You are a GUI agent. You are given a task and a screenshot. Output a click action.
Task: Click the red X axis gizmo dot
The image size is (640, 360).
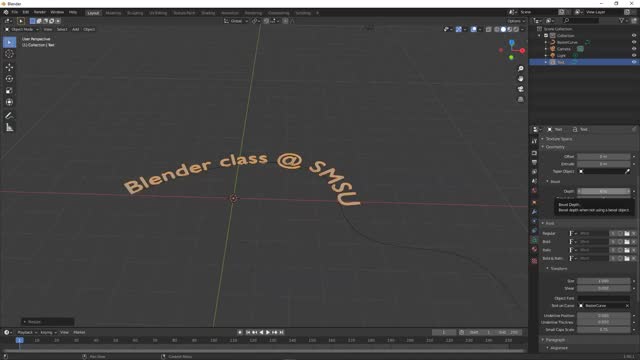(x=522, y=51)
